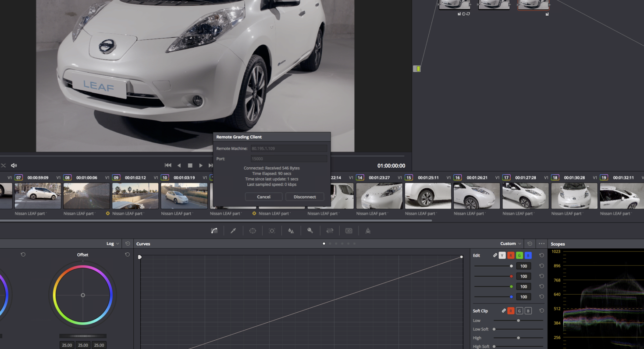Image resolution: width=644 pixels, height=349 pixels.
Task: Open the Blur and Sharpen palette
Action: click(291, 231)
